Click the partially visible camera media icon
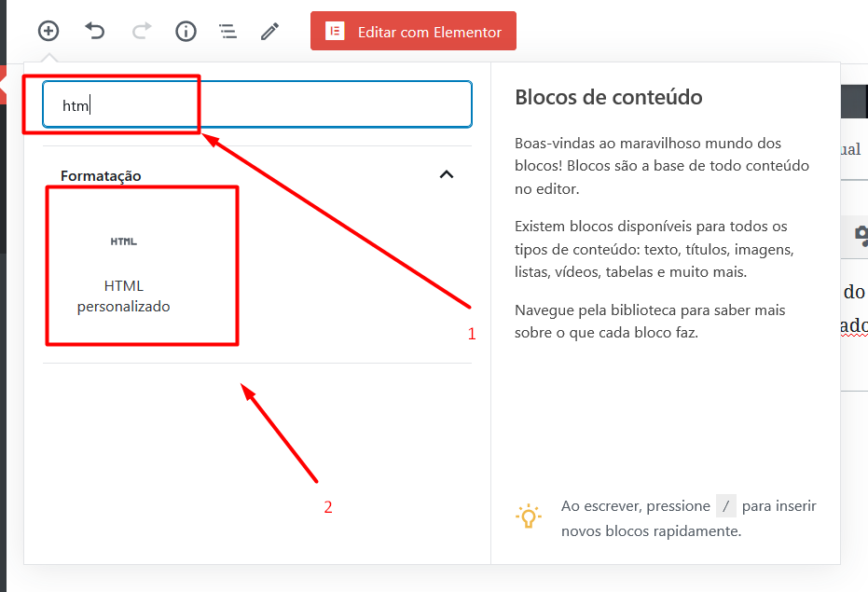Image resolution: width=868 pixels, height=592 pixels. (x=861, y=233)
